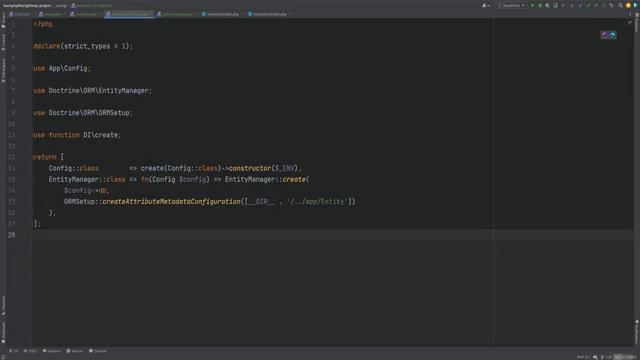Click the rollback undo arrow icon
Viewport: 640px width, 360px height.
pyautogui.click(x=611, y=5)
